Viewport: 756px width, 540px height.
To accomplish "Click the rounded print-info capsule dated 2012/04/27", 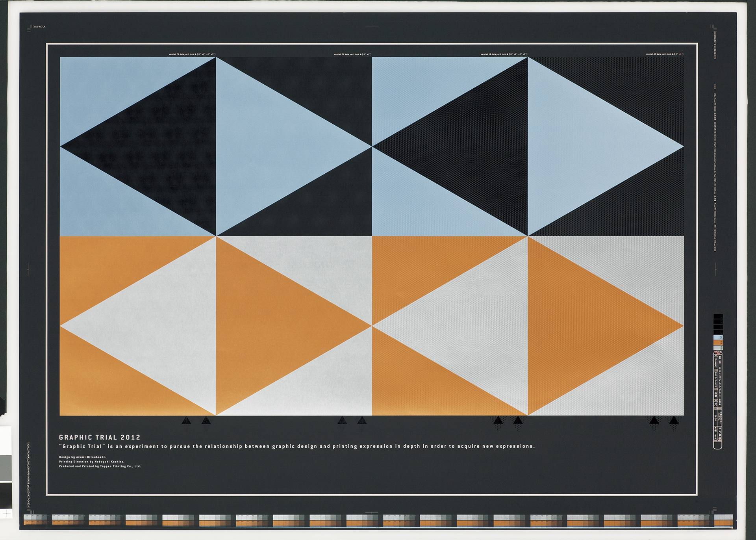I will (x=717, y=400).
